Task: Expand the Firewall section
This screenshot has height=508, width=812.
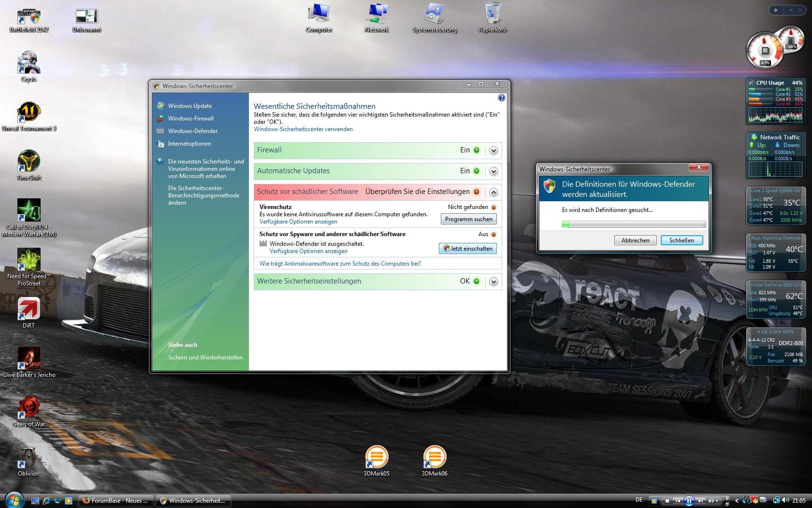Action: pos(493,150)
